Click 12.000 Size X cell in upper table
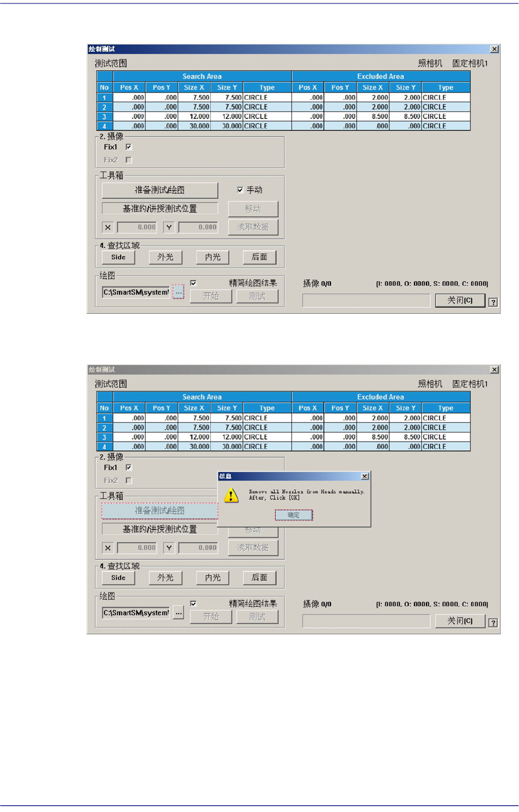Viewport: 519px width, 812px height. pyautogui.click(x=194, y=117)
